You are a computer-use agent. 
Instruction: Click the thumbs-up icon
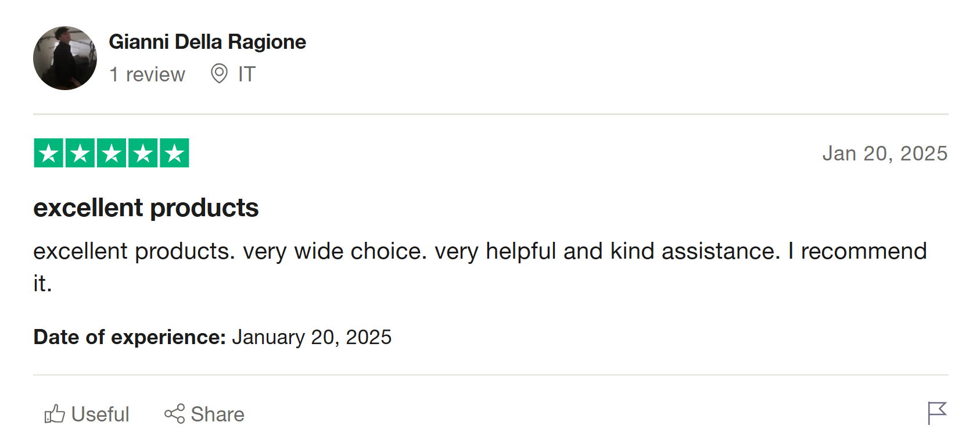(x=55, y=414)
